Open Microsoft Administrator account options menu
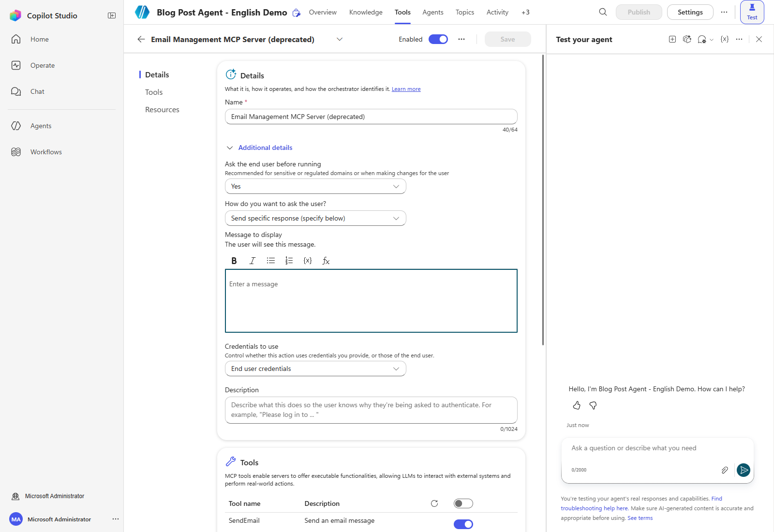Viewport: 774px width, 532px height. [x=116, y=519]
